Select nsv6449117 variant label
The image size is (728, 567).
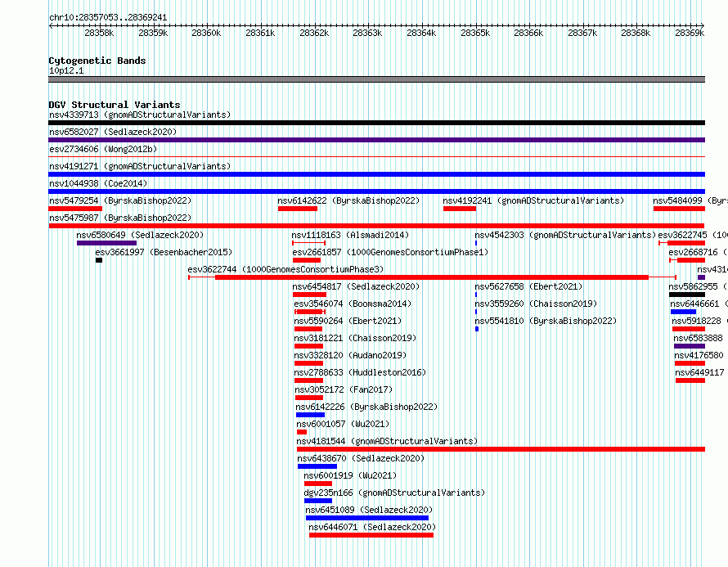click(699, 372)
